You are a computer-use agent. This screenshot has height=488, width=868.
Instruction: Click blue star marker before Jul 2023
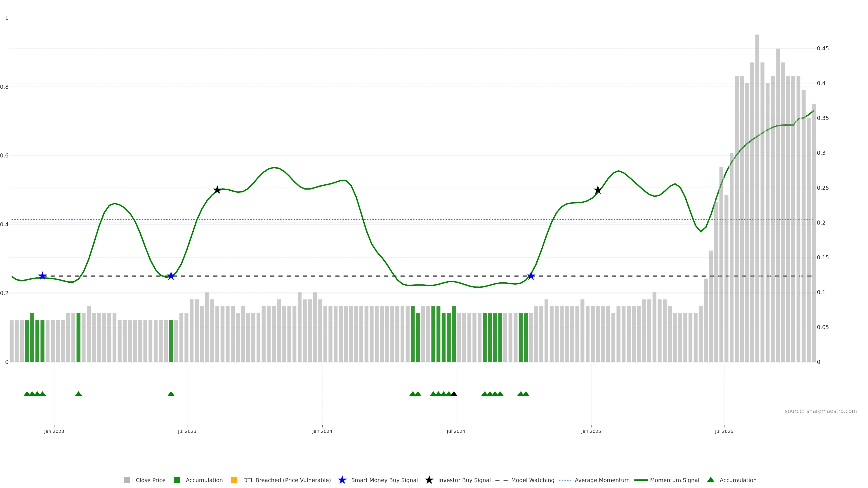(x=171, y=276)
